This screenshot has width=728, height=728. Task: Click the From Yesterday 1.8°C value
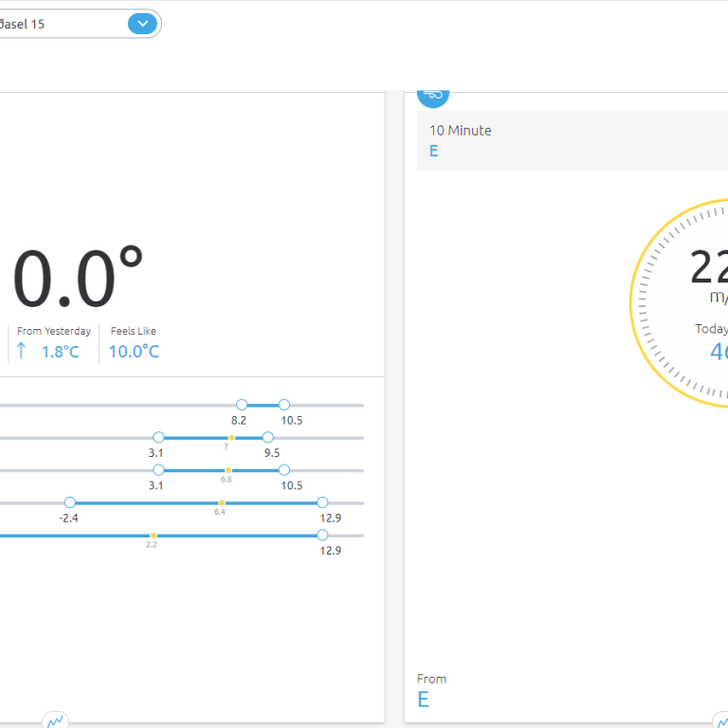tap(60, 352)
